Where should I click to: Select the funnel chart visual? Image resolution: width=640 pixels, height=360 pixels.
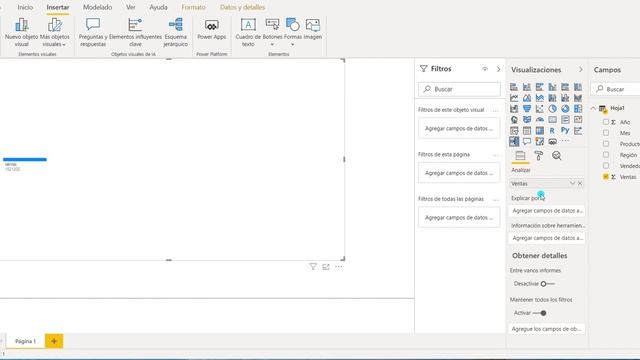pyautogui.click(x=527, y=109)
